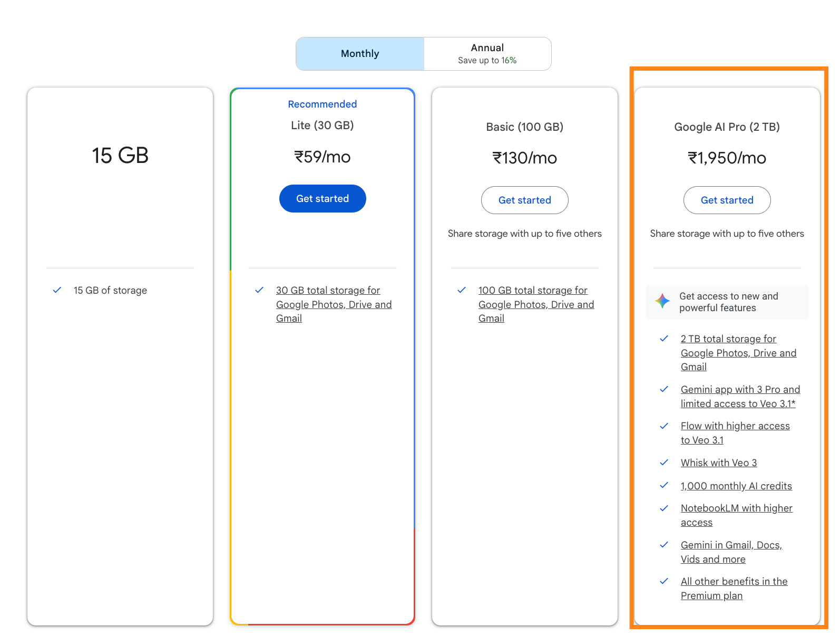Click checkmark beside 15 GB of storage
Image resolution: width=840 pixels, height=636 pixels.
pyautogui.click(x=57, y=290)
